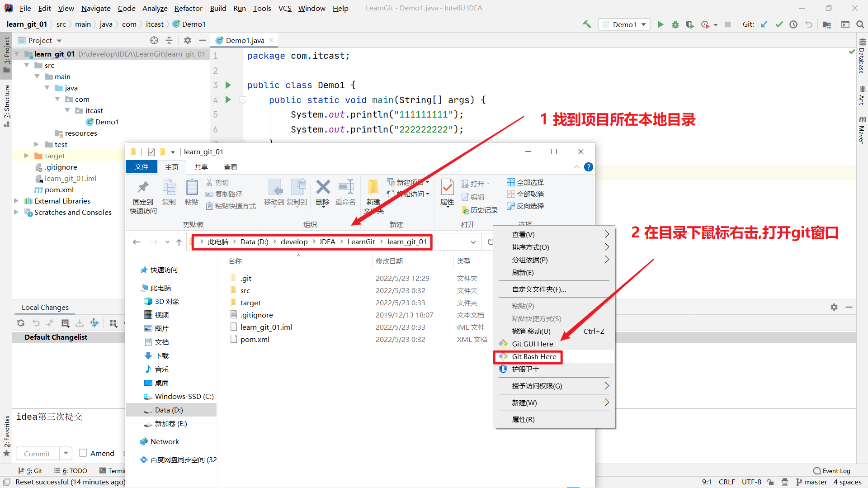This screenshot has width=868, height=488.
Task: Open Search Everywhere magnifier icon
Action: pos(860,24)
